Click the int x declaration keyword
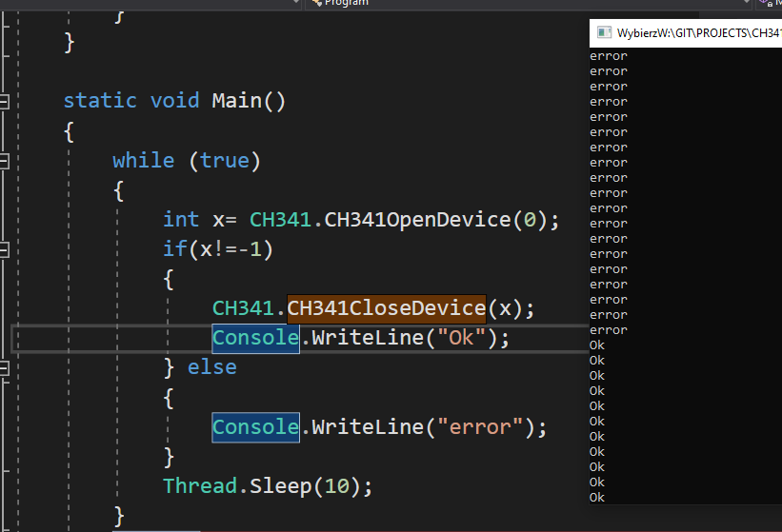The image size is (782, 532). coord(181,220)
